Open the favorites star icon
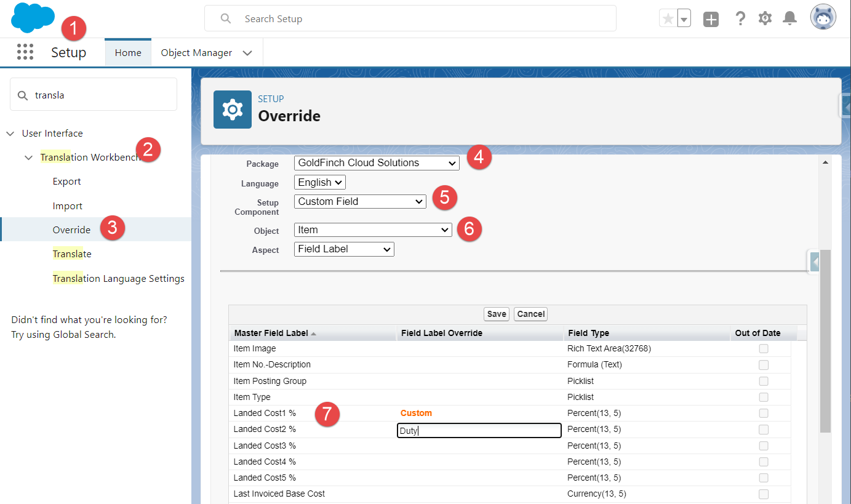 [x=668, y=19]
